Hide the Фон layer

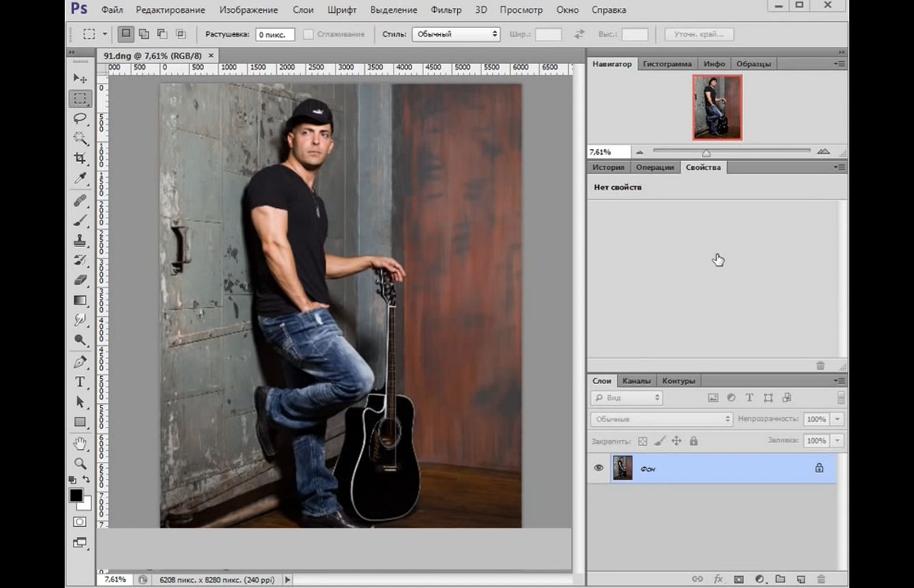[598, 468]
